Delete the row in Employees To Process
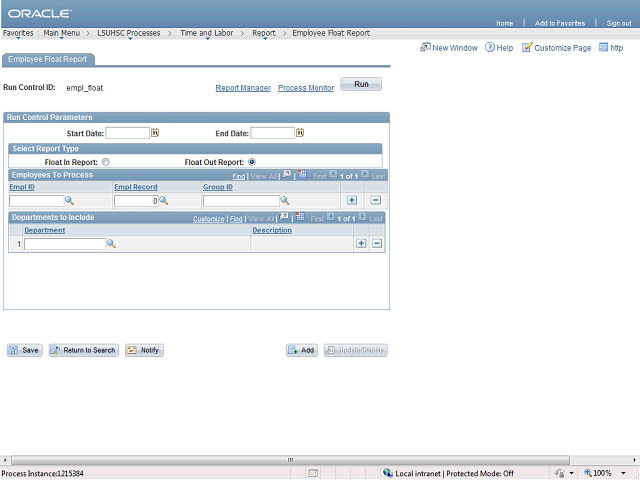This screenshot has width=640, height=480. click(x=376, y=200)
